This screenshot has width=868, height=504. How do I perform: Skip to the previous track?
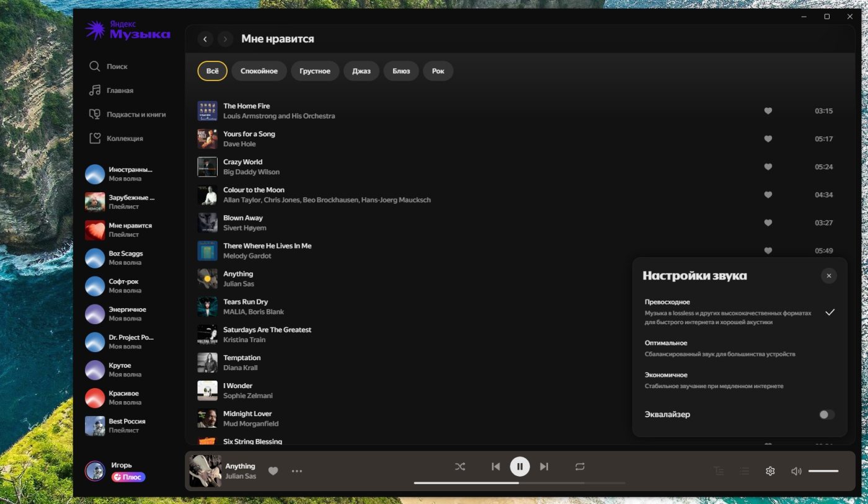[495, 467]
